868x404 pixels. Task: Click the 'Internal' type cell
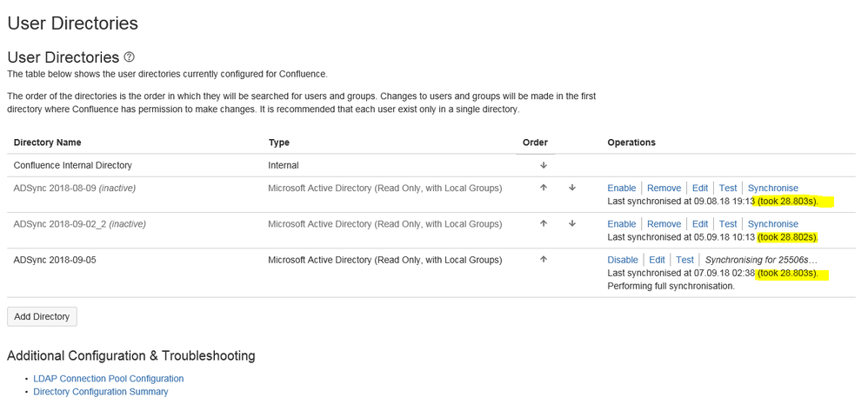[x=284, y=165]
